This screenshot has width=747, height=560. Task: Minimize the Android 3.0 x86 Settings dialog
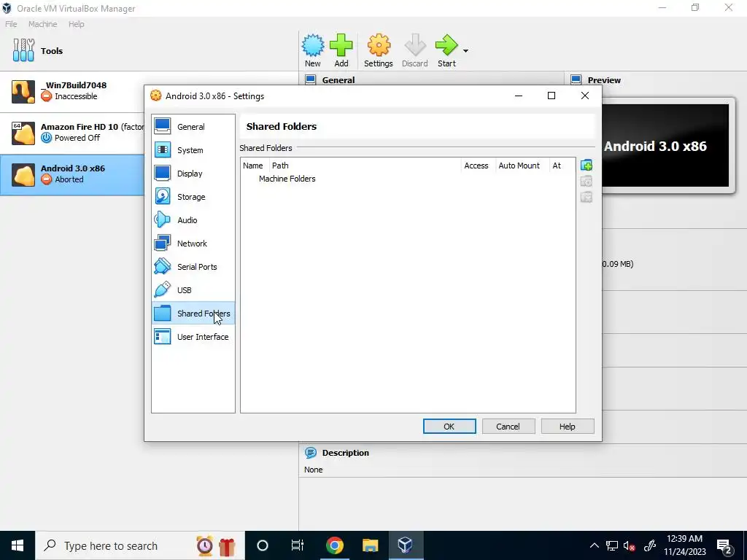(519, 96)
